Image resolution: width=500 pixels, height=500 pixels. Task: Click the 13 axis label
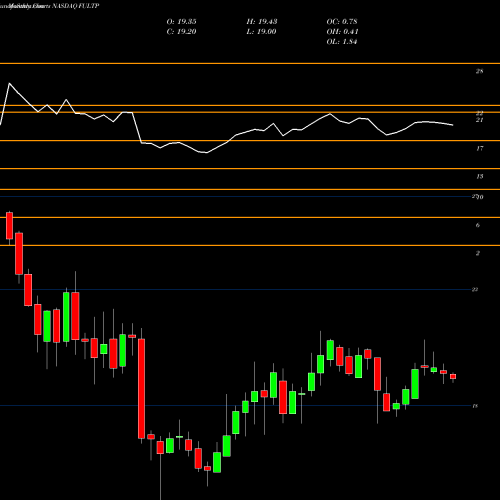coord(479,176)
